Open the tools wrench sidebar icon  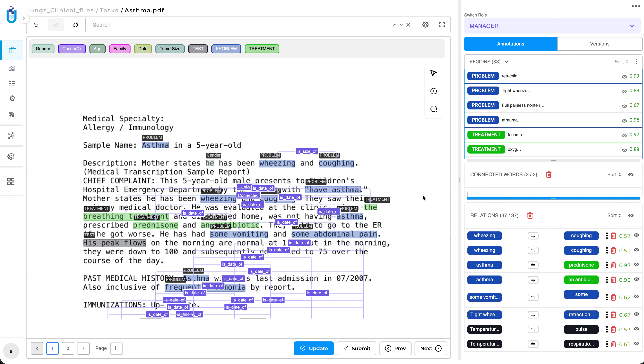coord(11,114)
